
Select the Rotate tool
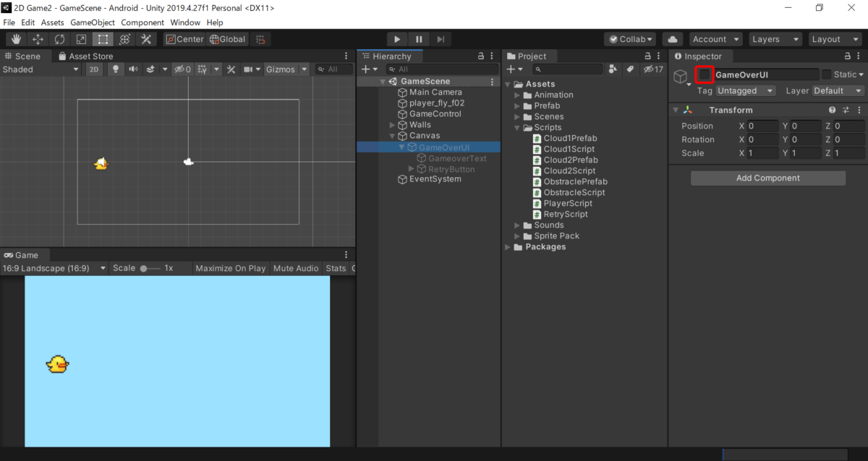coord(59,39)
